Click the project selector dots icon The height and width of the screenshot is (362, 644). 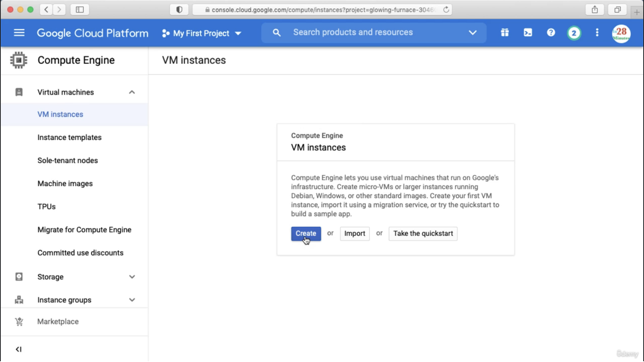[x=166, y=33]
